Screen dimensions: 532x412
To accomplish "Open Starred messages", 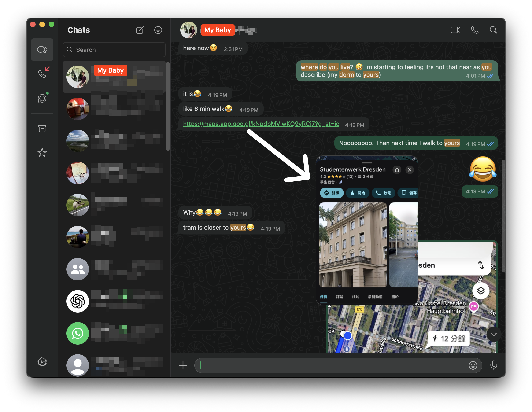I will tap(42, 153).
